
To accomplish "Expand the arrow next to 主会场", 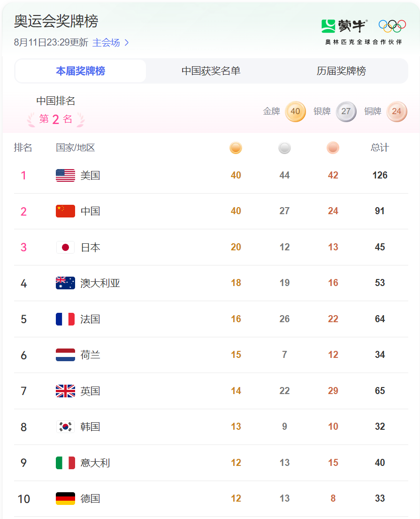I will [126, 43].
